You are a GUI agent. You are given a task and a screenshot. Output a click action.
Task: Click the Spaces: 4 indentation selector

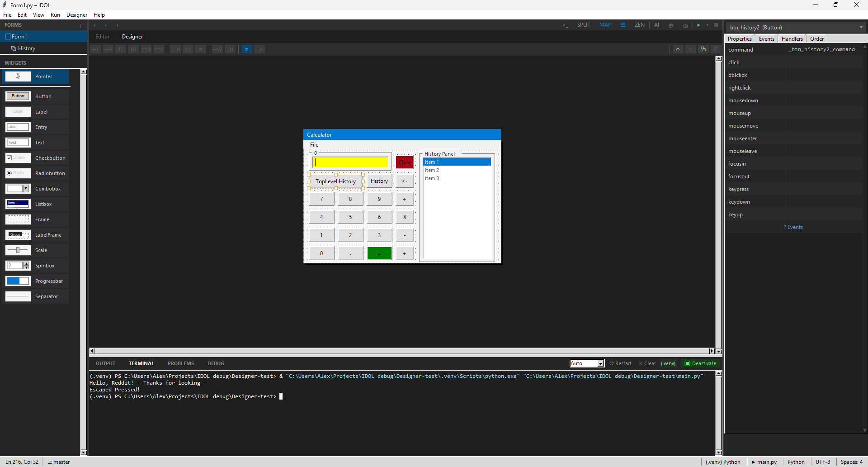(x=852, y=462)
